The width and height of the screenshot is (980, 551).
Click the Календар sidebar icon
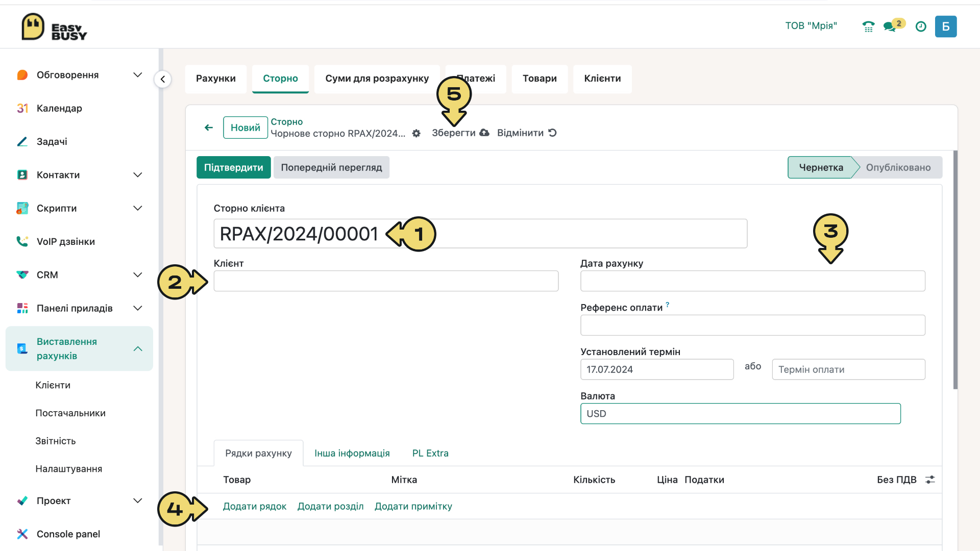22,108
